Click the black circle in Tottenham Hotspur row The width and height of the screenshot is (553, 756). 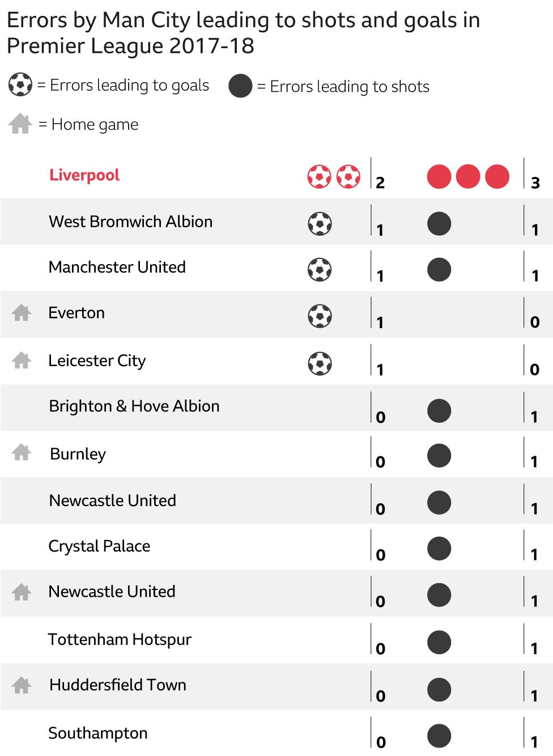click(439, 643)
